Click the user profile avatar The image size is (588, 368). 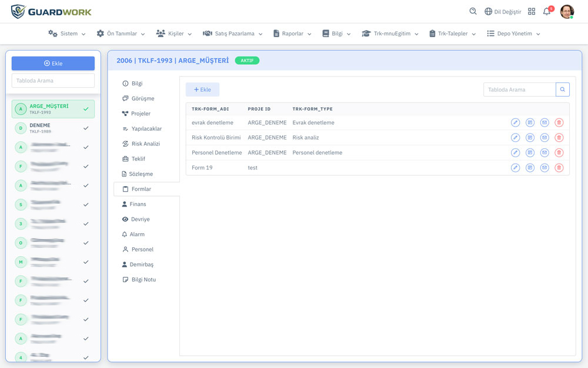(x=567, y=12)
